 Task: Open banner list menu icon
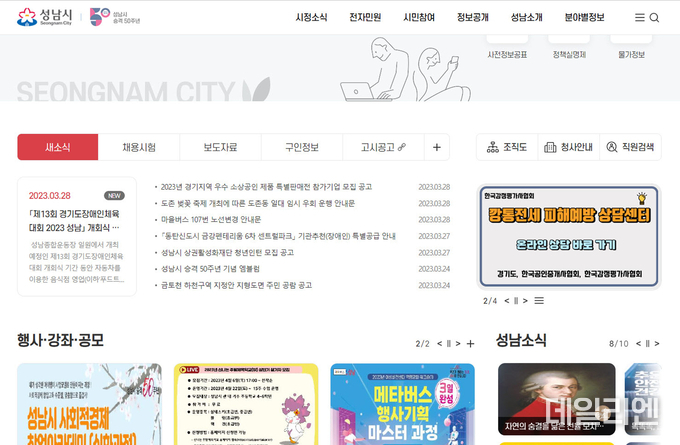coord(539,301)
